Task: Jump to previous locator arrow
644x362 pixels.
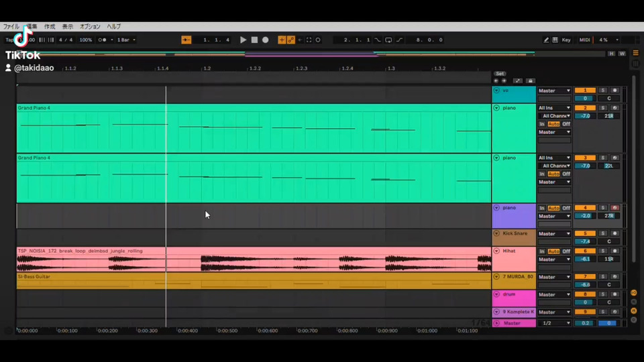Action: pyautogui.click(x=496, y=81)
